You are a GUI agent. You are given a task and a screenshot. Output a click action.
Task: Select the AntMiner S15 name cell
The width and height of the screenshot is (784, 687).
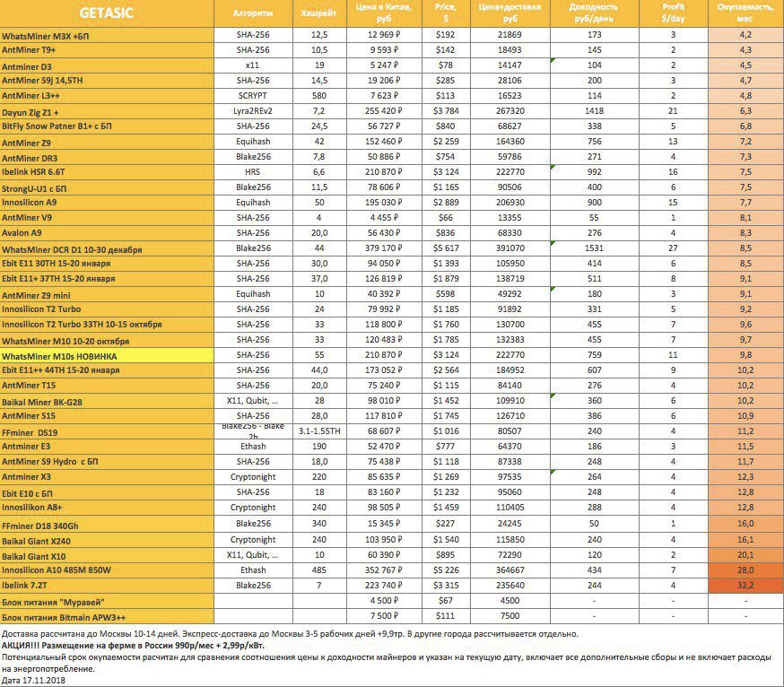tap(107, 416)
